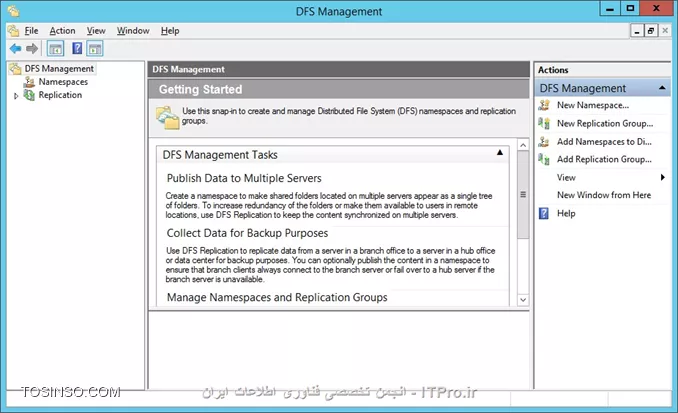The height and width of the screenshot is (413, 678).
Task: Click the Add Namespaces to Display icon
Action: 544,141
